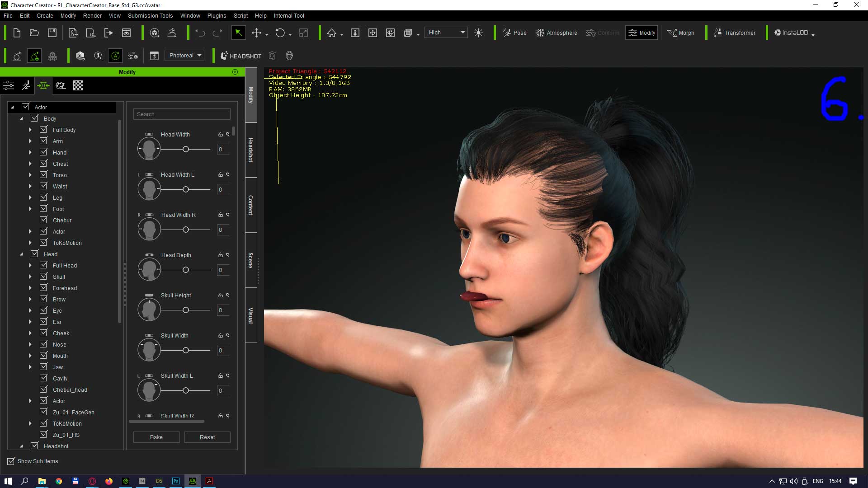The image size is (868, 488).
Task: Click the Morph toolbar button
Action: pyautogui.click(x=680, y=33)
